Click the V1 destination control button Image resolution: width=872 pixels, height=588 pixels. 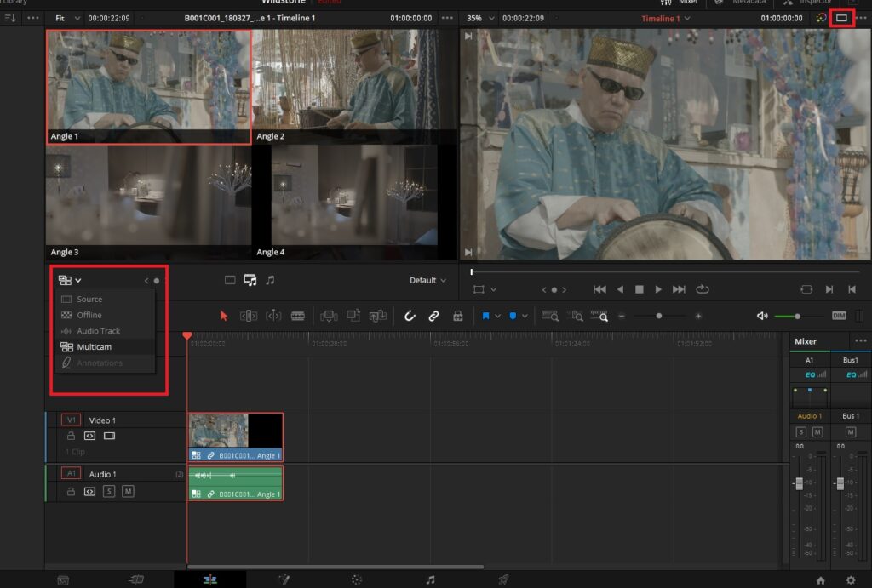[x=71, y=420]
